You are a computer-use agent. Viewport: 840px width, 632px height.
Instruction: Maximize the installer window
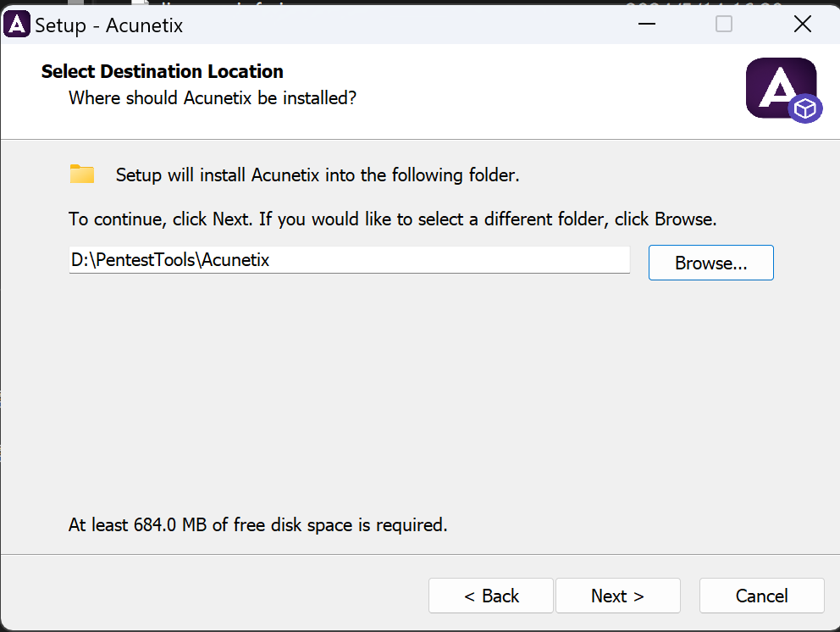point(723,24)
